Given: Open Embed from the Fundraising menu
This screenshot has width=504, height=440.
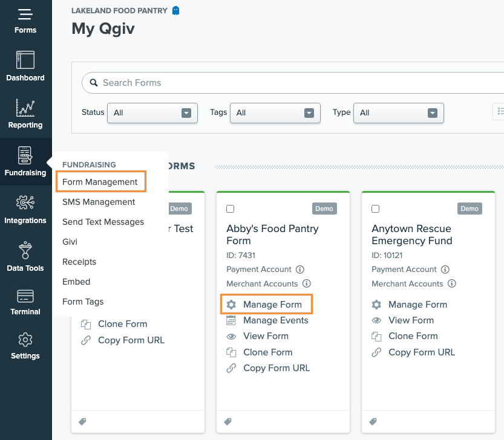Looking at the screenshot, I should click(x=76, y=282).
